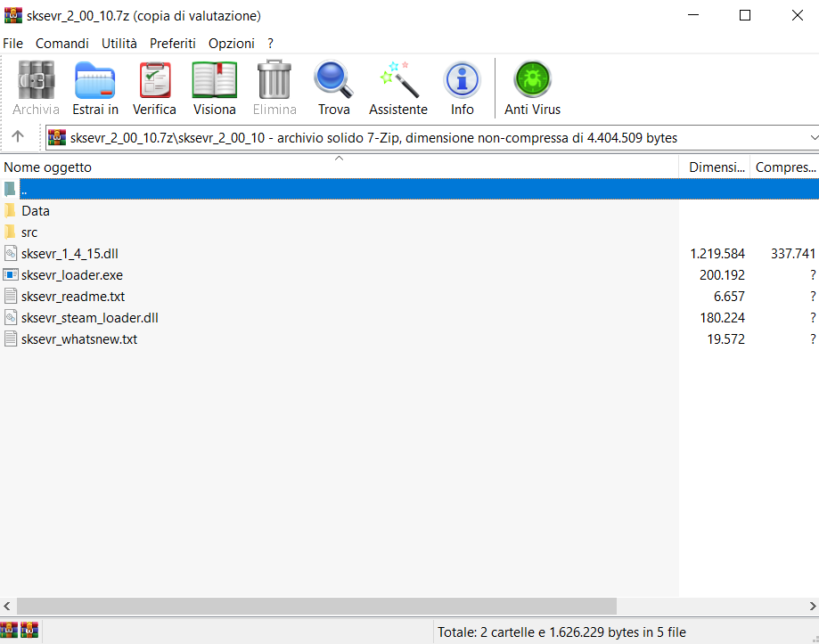Run the Verifica archive test

[x=154, y=80]
